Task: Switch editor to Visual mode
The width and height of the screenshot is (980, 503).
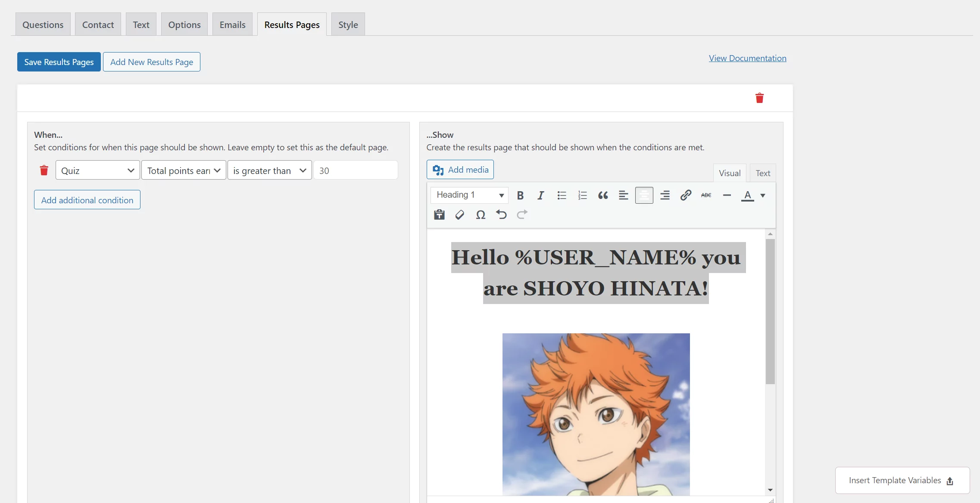Action: 730,173
